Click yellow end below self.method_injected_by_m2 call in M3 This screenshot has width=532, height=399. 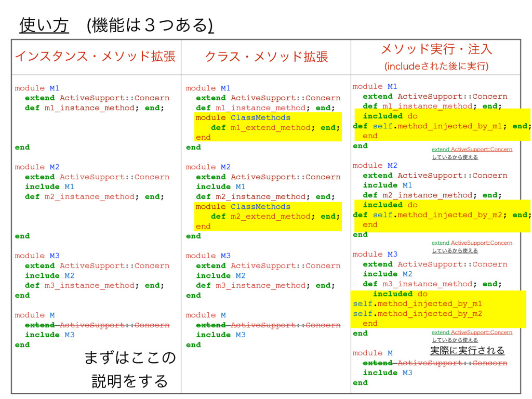pos(370,324)
